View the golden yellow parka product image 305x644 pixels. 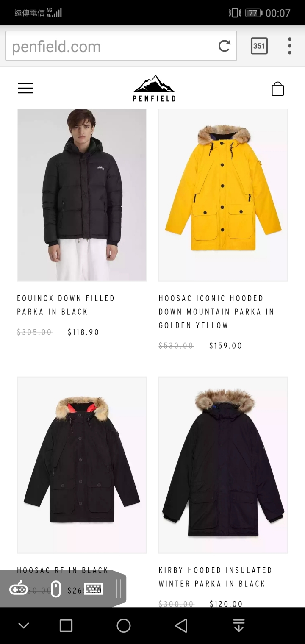click(x=223, y=195)
